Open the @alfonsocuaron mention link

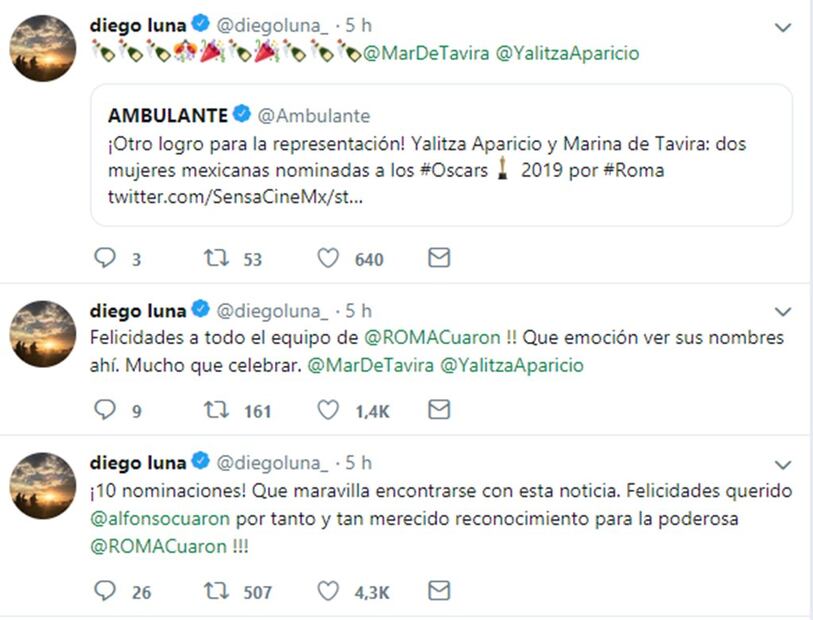[161, 519]
